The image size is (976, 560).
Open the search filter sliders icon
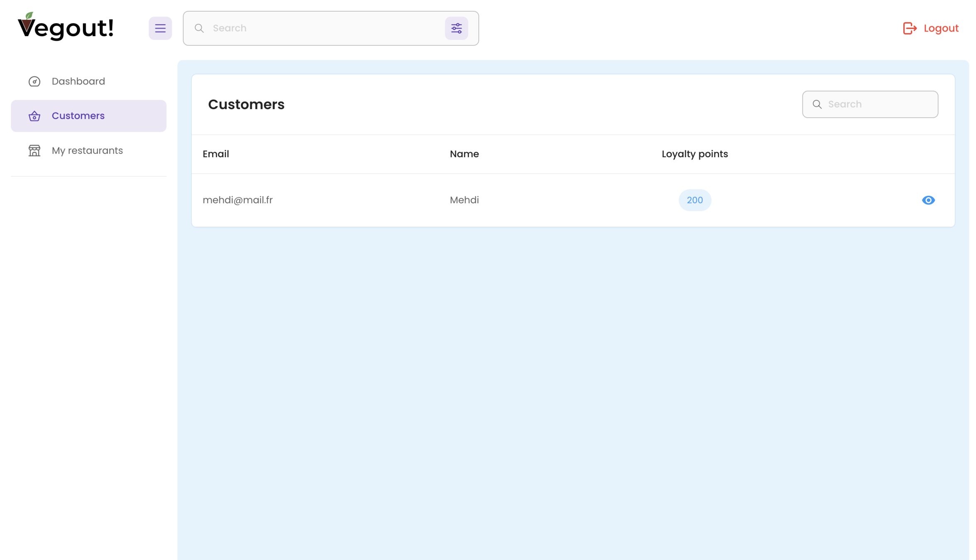tap(456, 28)
